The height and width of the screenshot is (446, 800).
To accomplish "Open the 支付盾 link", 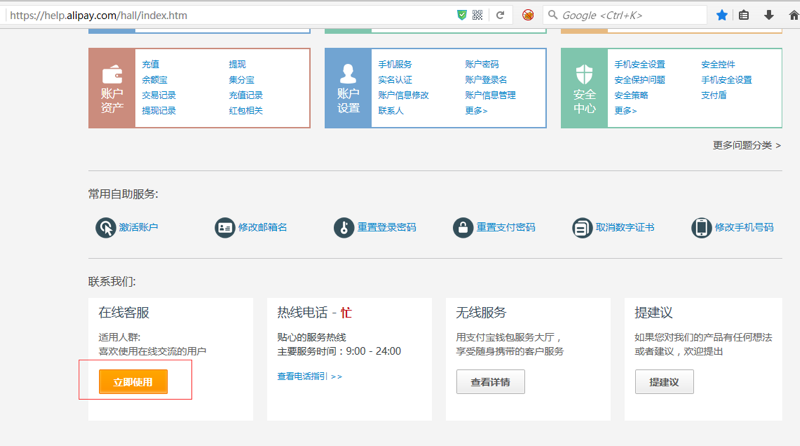I will click(x=714, y=95).
